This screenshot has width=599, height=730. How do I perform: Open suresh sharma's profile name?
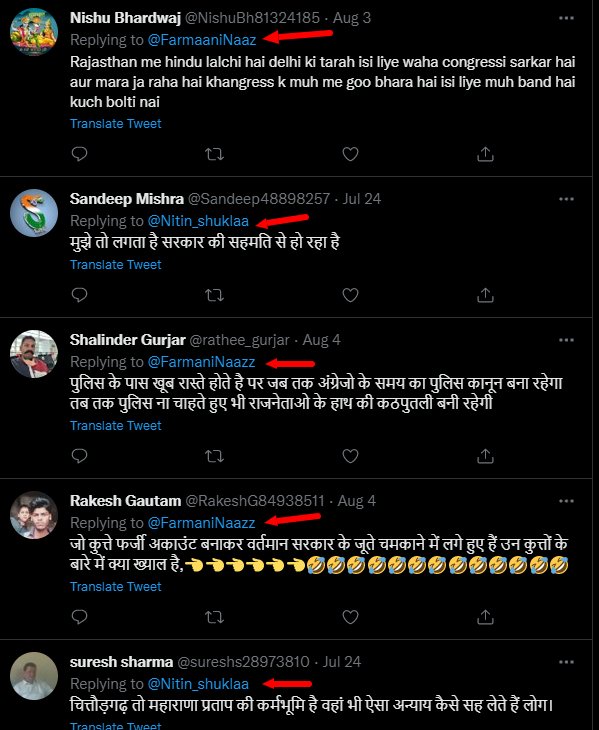point(121,662)
